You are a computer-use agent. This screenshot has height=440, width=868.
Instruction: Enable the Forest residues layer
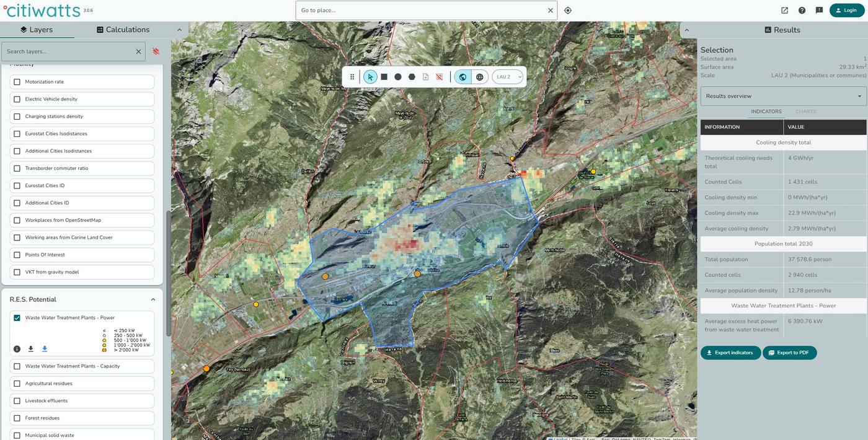17,418
